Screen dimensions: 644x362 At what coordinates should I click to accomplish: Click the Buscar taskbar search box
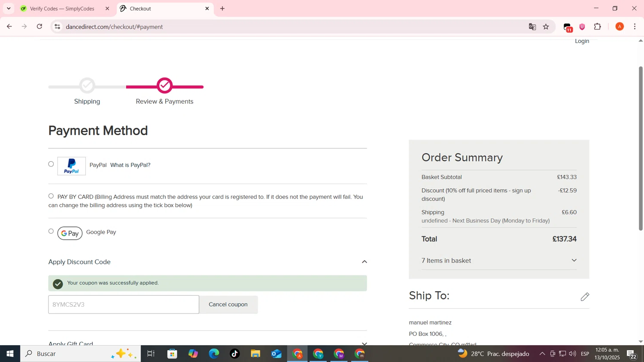pos(80,354)
